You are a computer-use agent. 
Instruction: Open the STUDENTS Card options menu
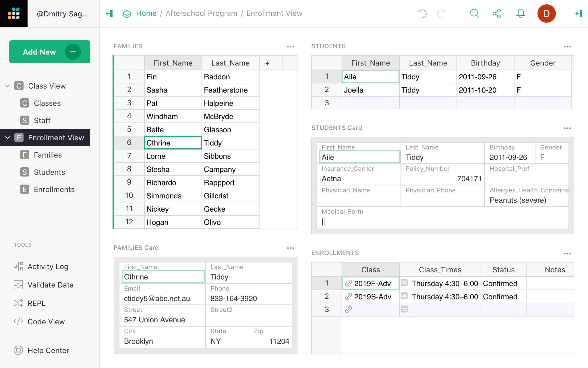pos(568,128)
